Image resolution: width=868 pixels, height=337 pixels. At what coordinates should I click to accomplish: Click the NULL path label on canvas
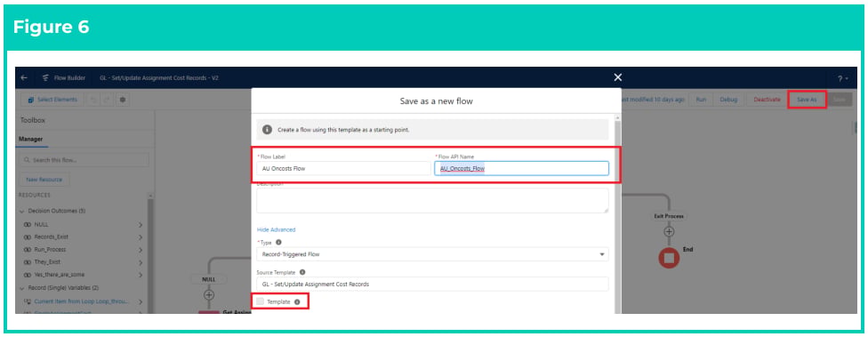point(209,279)
